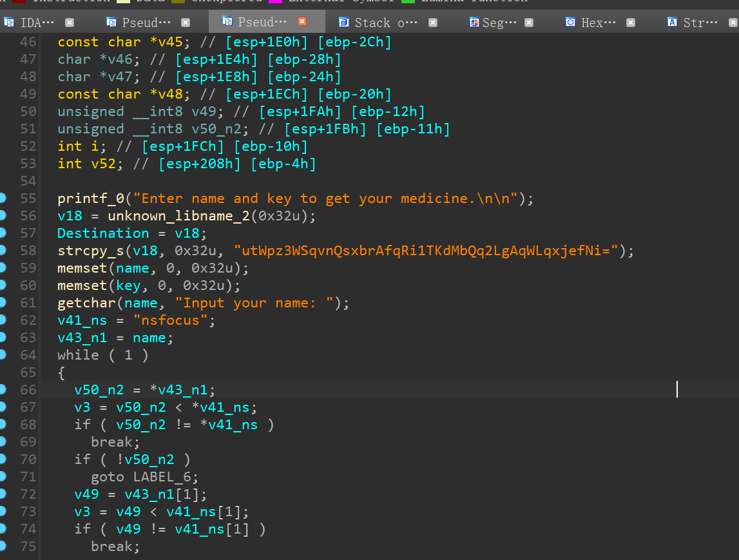Select the unknown_libname_2 function call
Viewport: 739px width, 560px height.
178,216
